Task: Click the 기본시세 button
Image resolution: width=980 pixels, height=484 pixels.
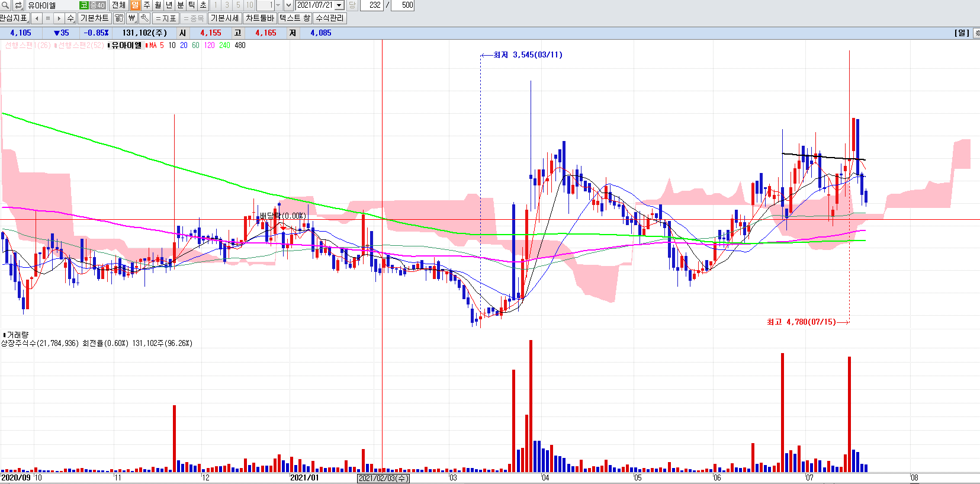Action: pos(225,18)
